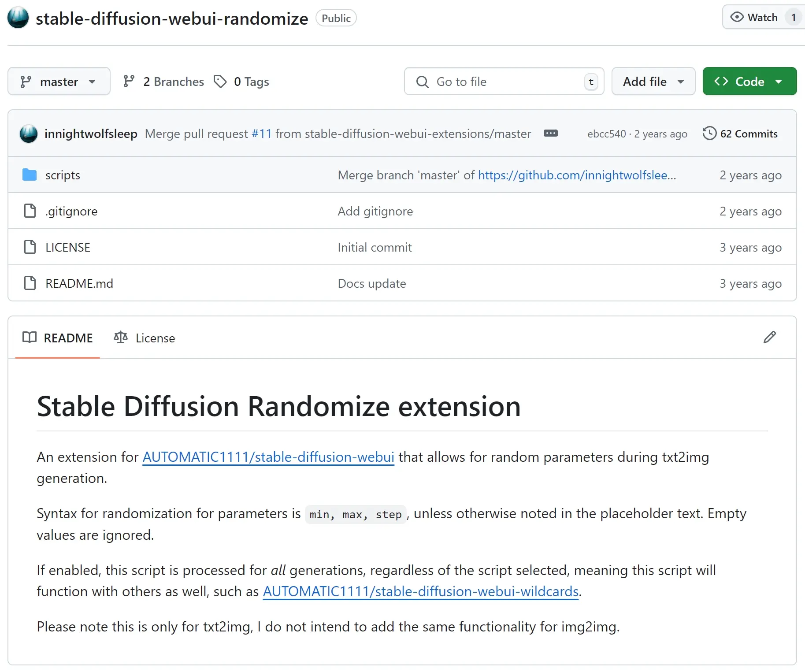
Task: Switch to the README tab
Action: tap(58, 338)
